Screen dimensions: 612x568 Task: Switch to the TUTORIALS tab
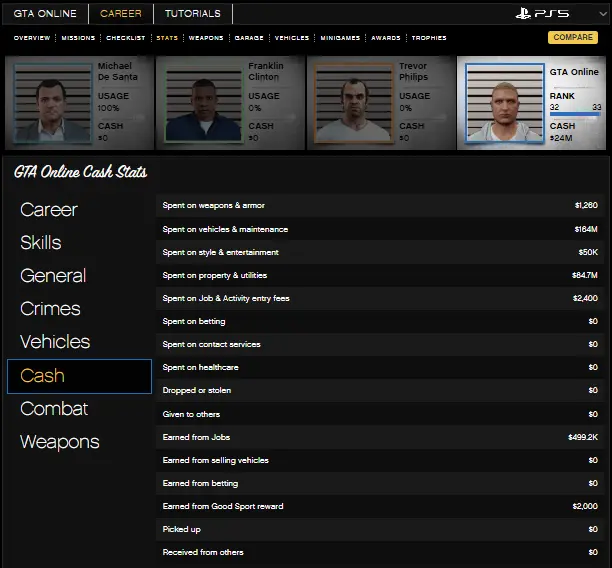pos(193,14)
